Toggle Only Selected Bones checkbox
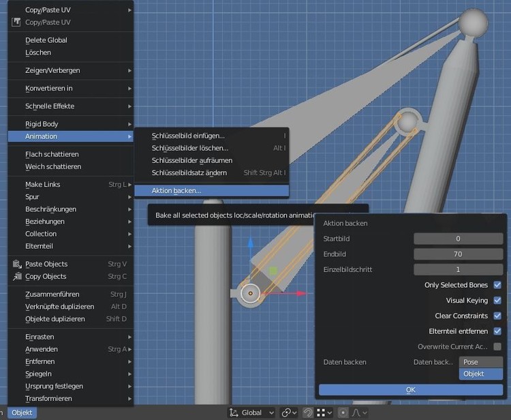The image size is (511, 420). pos(497,285)
